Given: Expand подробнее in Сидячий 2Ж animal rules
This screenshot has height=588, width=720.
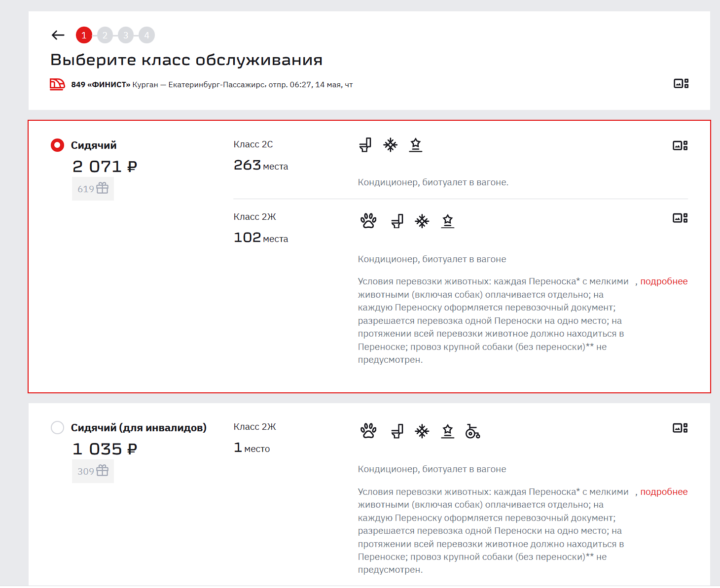Looking at the screenshot, I should point(663,281).
